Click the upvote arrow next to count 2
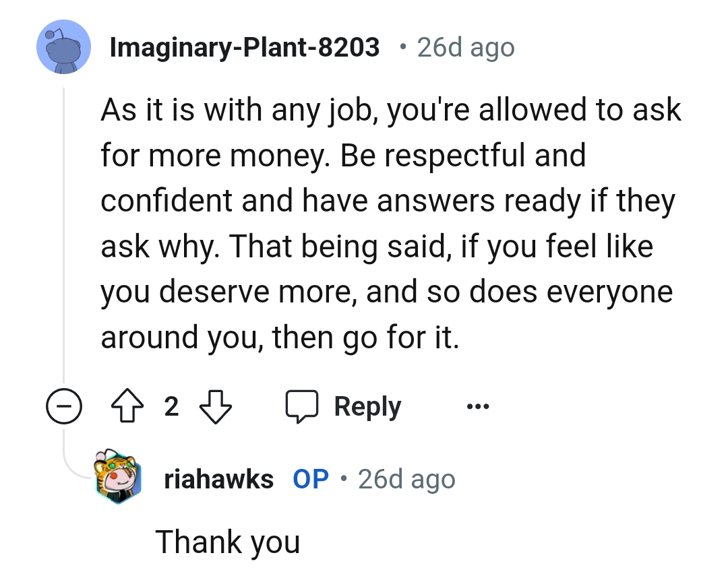 click(128, 406)
